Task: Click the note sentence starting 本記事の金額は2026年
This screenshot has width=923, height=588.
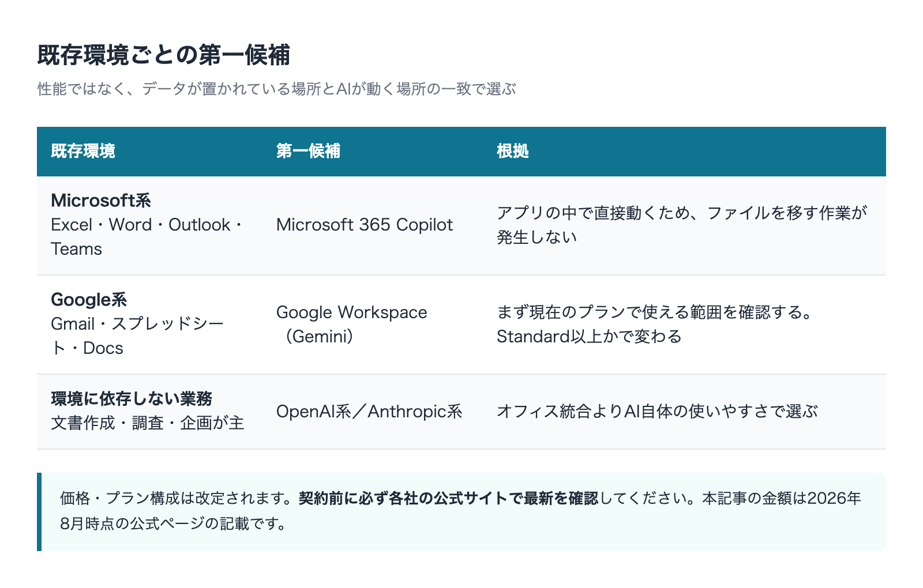Action: pyautogui.click(x=460, y=511)
